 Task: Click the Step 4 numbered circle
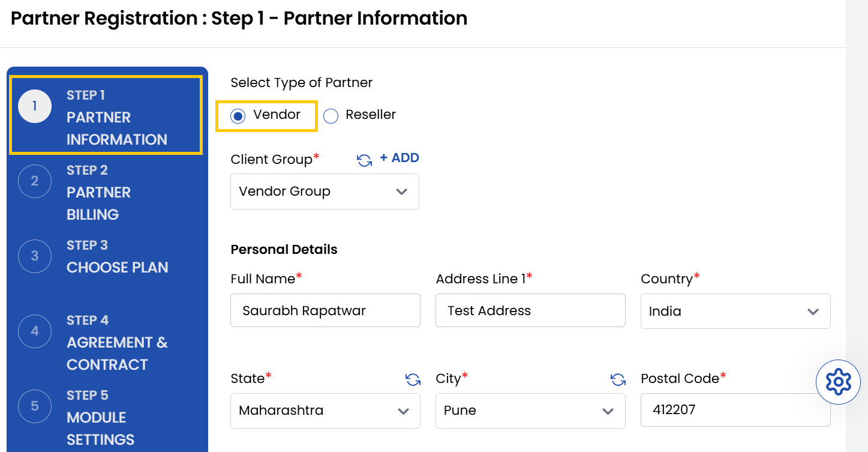click(35, 331)
